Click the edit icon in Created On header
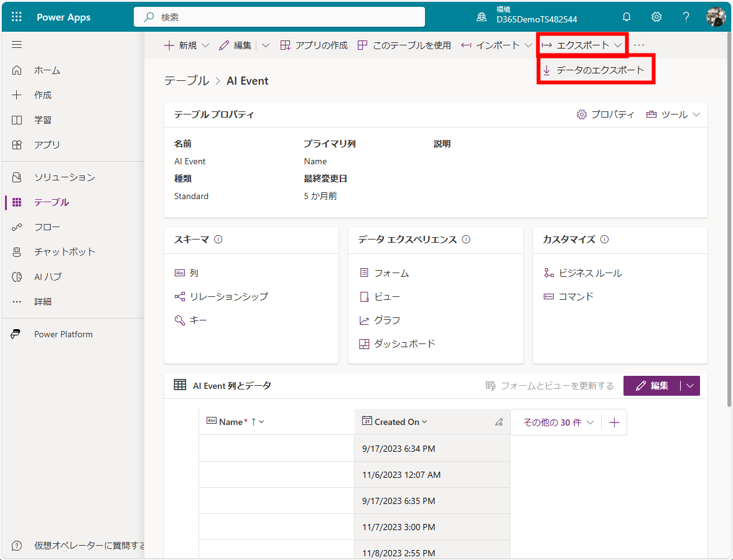This screenshot has height=560, width=733. click(x=499, y=422)
